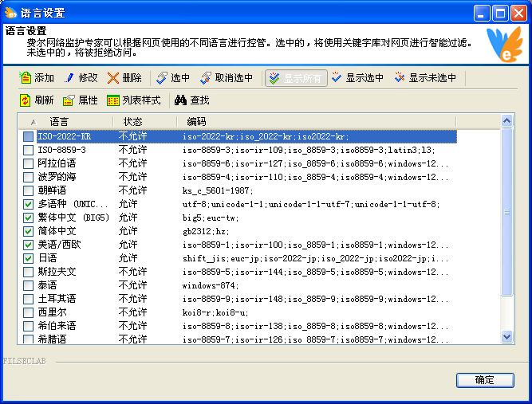The width and height of the screenshot is (532, 404).
Task: Click the 选中 (Check) toolbar icon
Action: click(162, 78)
